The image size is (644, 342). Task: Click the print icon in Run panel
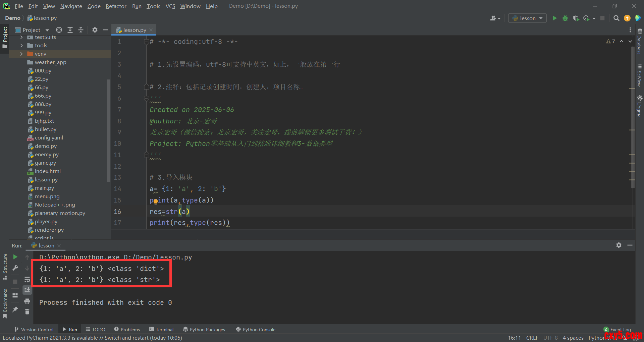click(x=27, y=301)
